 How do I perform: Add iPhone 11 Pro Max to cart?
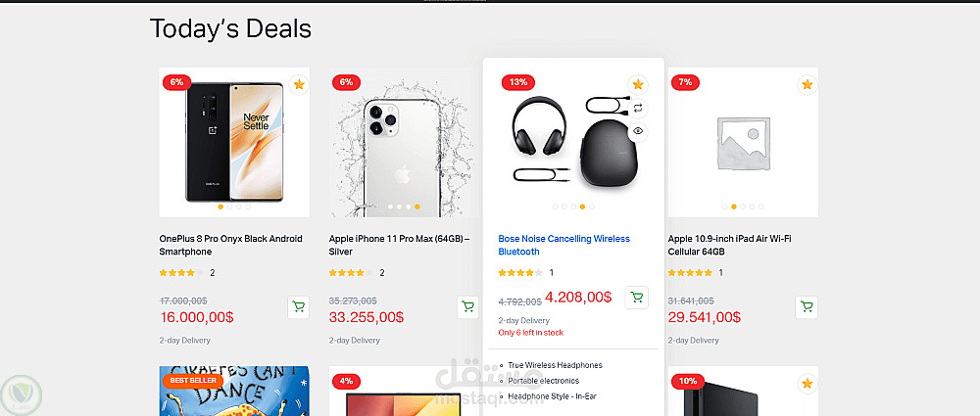point(468,306)
